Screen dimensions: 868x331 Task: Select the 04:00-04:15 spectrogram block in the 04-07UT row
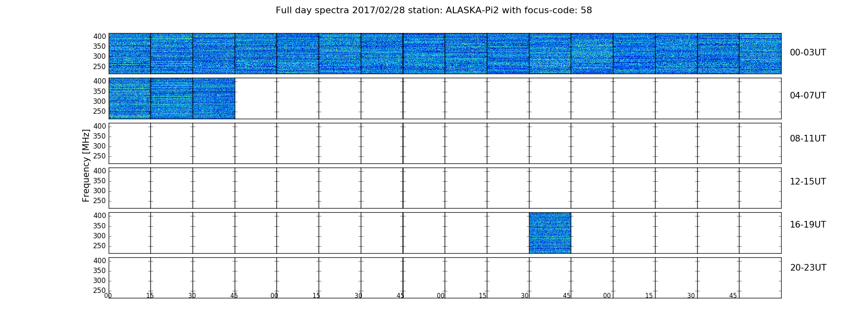(129, 98)
